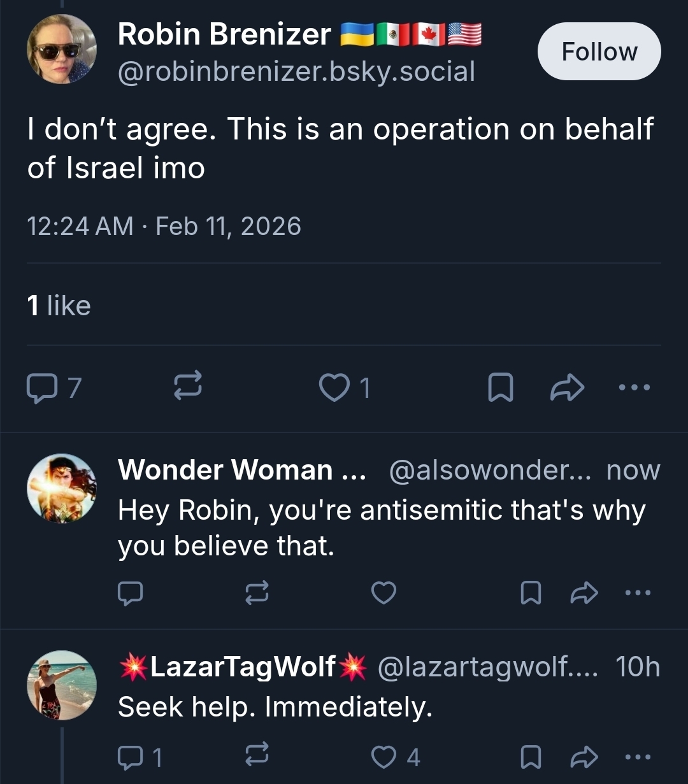This screenshot has height=784, width=688.
Task: Reply to Robin Brenizer's main post
Action: pyautogui.click(x=43, y=387)
